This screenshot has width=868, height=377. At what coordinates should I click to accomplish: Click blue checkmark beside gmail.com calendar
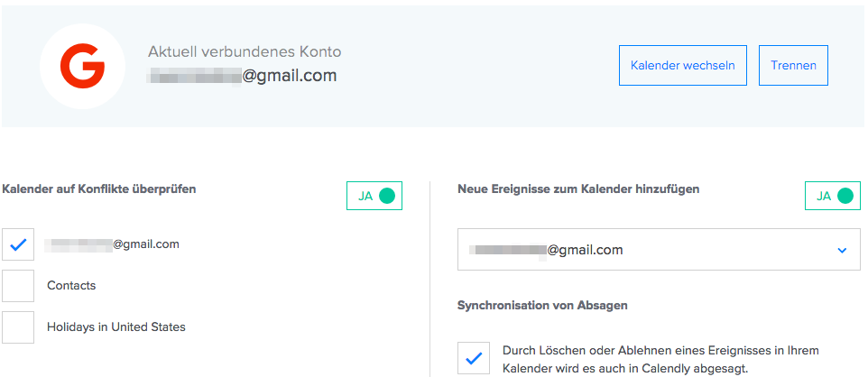coord(18,244)
